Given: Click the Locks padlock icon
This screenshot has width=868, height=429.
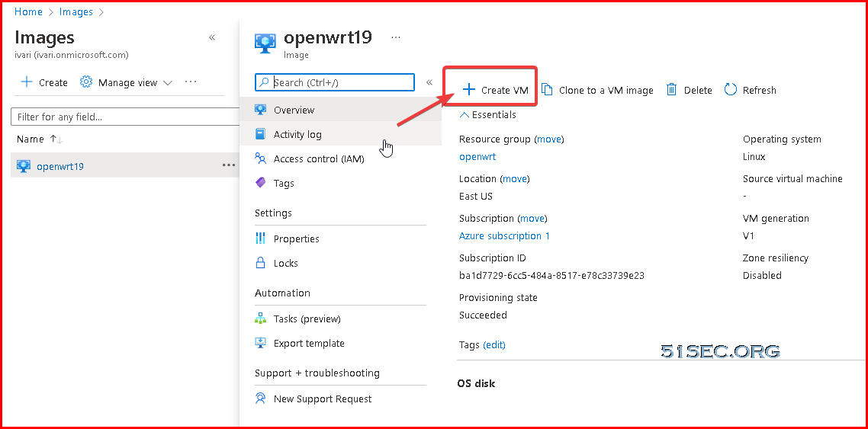Looking at the screenshot, I should [260, 263].
